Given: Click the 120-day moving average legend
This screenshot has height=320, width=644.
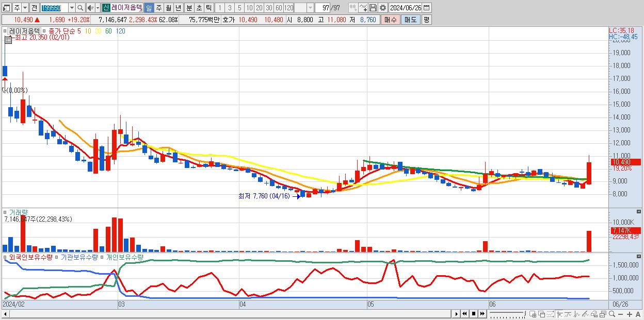Looking at the screenshot, I should click(120, 31).
